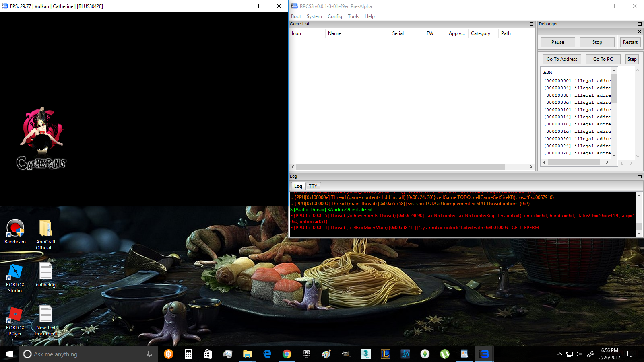Click the Stop button in Debugger
Screen dimensions: 644x362
[597, 42]
